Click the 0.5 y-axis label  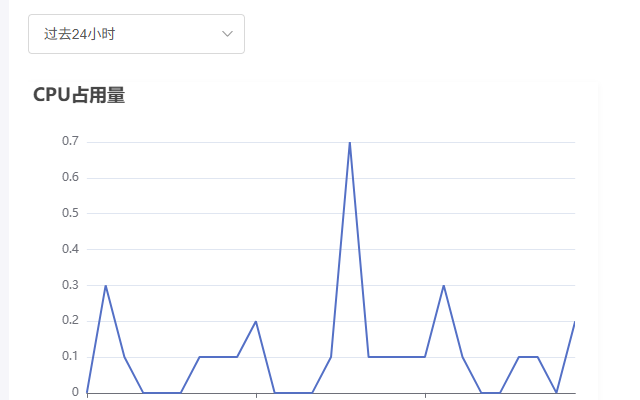point(69,213)
